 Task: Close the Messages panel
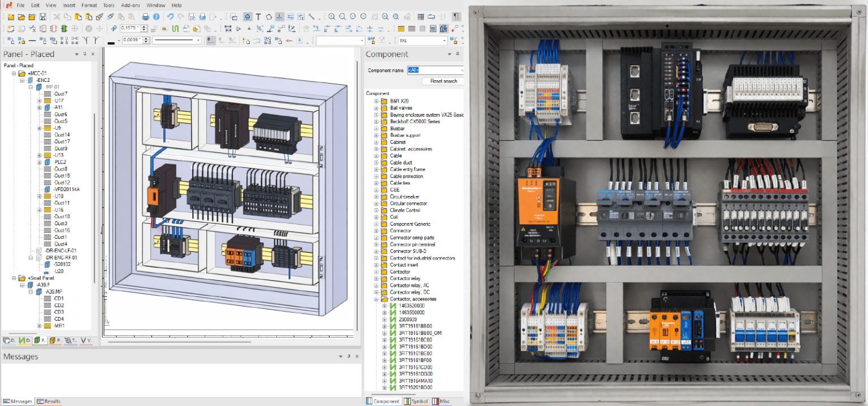[x=358, y=356]
